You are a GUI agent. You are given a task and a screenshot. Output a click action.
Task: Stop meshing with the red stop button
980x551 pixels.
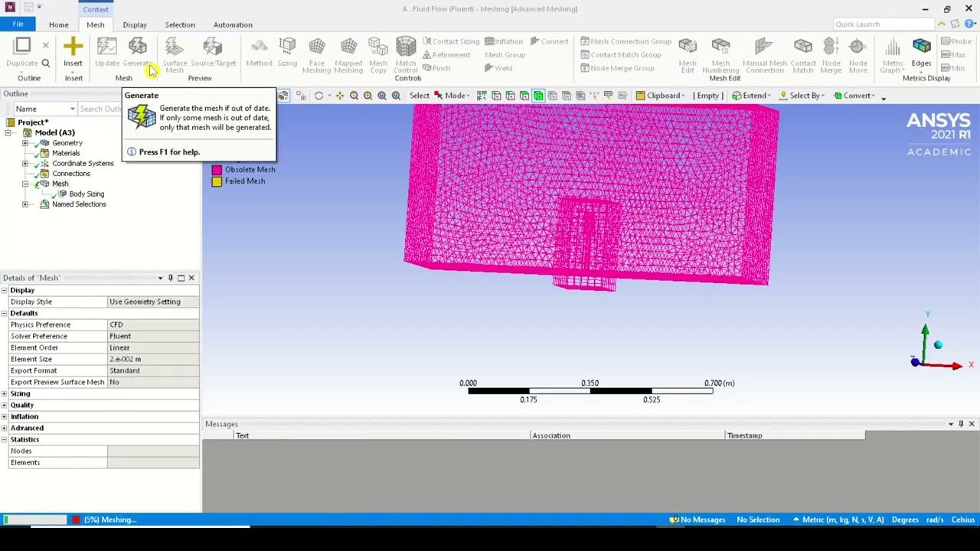coord(75,520)
